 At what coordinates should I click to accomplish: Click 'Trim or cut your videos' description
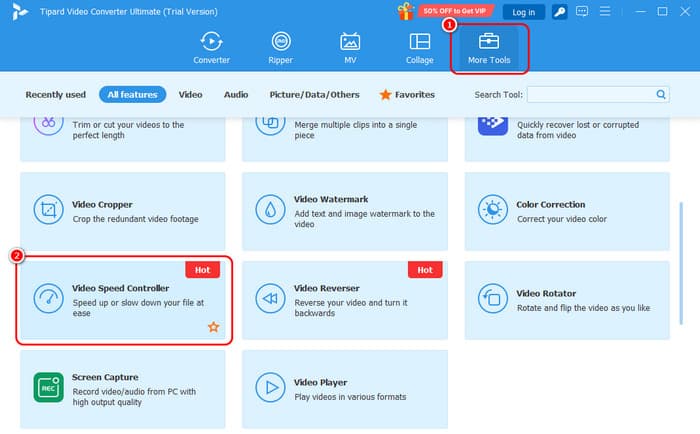(x=128, y=130)
